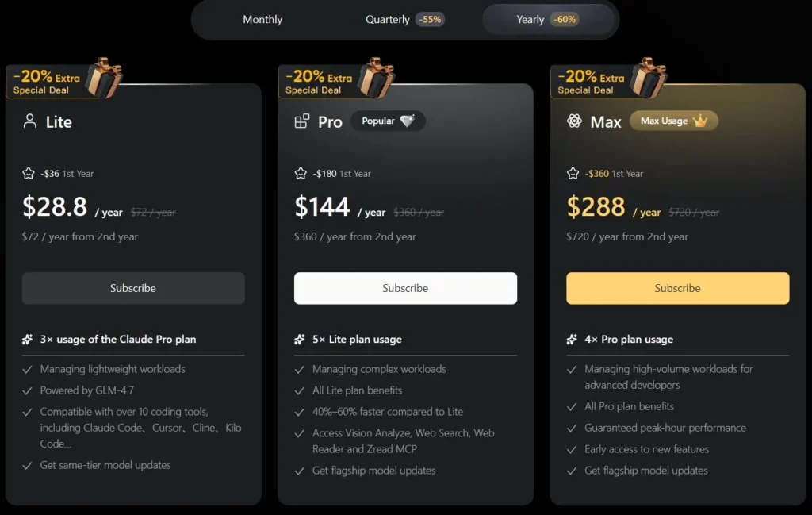
Task: Click the gift box on Lite card
Action: [103, 77]
